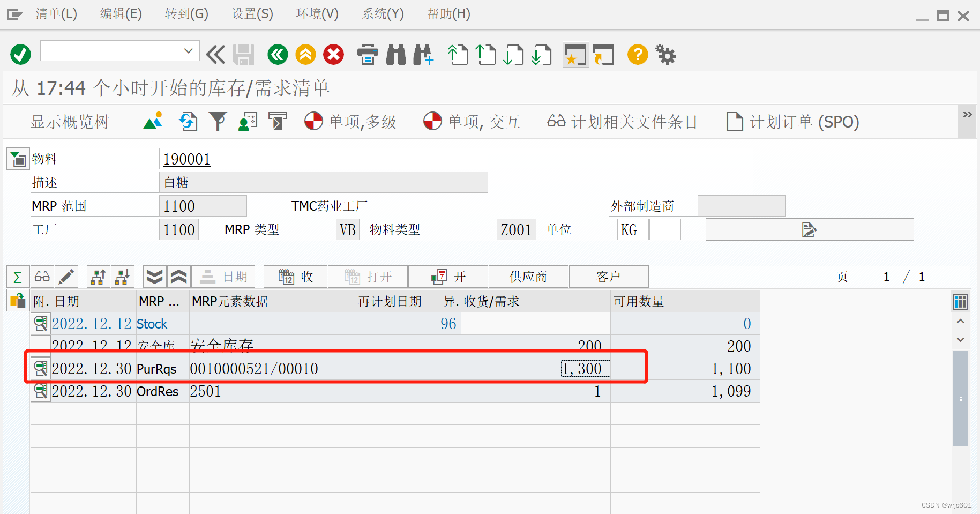980x514 pixels.
Task: Open the 帮助(H) menu
Action: (448, 14)
